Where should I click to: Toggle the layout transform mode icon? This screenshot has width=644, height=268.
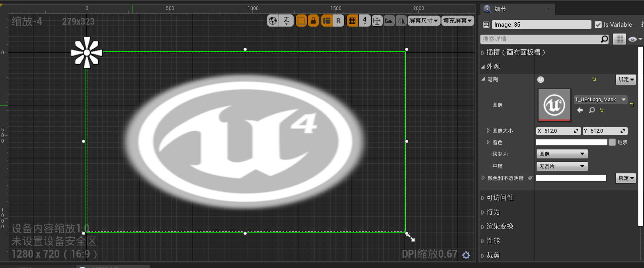pos(327,21)
